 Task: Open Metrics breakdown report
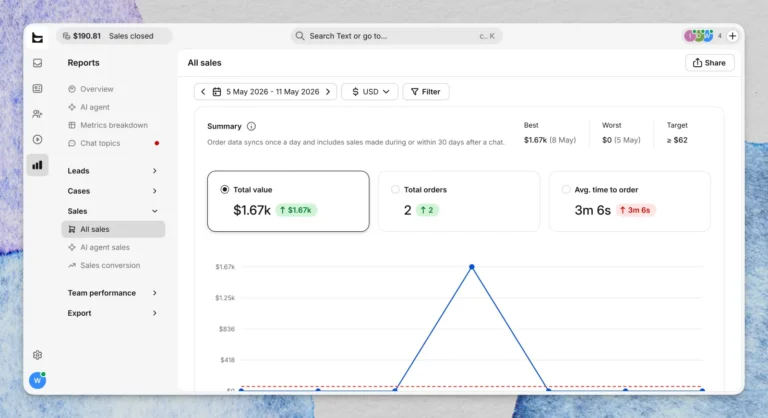click(x=113, y=125)
